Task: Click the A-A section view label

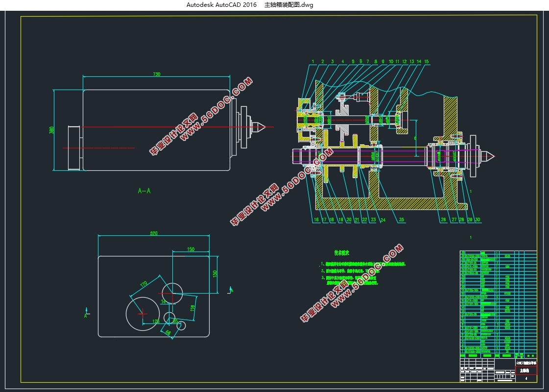Action: (x=144, y=191)
